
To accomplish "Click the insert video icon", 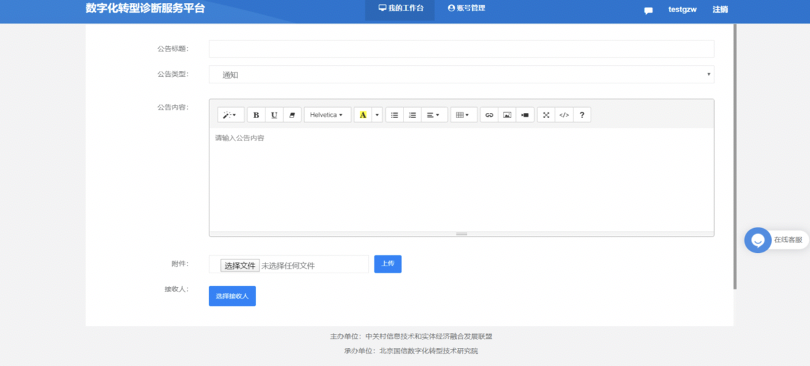I will pos(525,115).
